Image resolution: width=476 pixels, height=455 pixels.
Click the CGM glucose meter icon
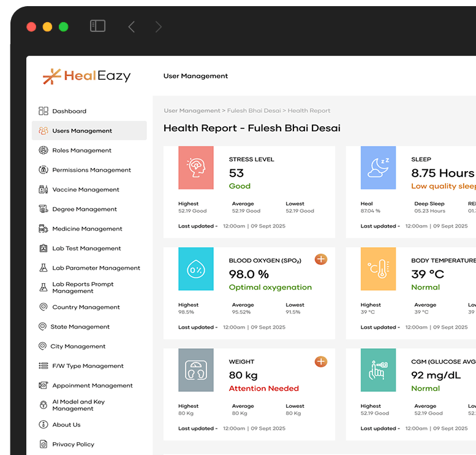click(378, 370)
